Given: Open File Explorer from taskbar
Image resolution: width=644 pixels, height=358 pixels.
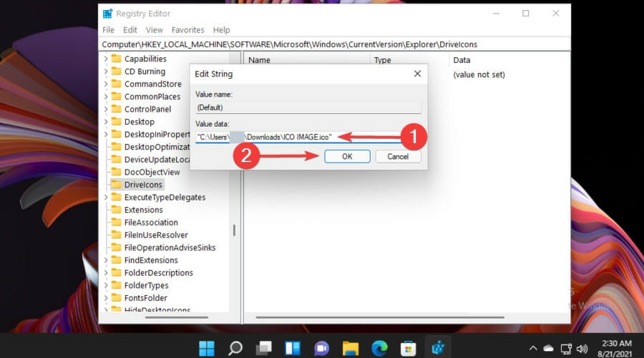Looking at the screenshot, I should click(x=351, y=349).
